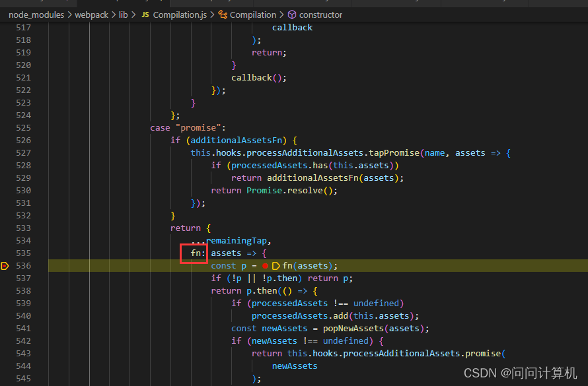Click 'tapPromise' on line 527

pos(394,153)
